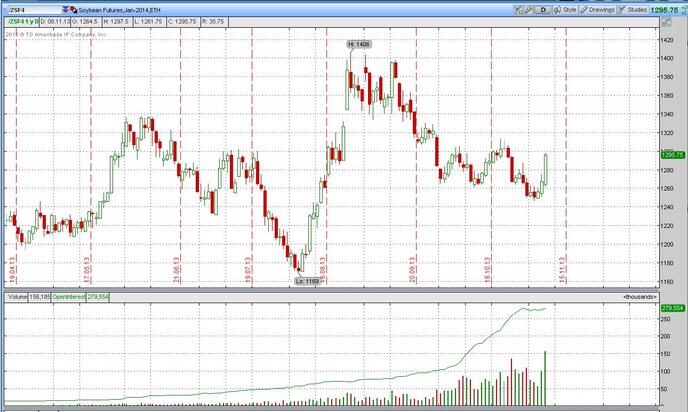
Task: Click the 1200 price axis label
Action: click(x=667, y=244)
